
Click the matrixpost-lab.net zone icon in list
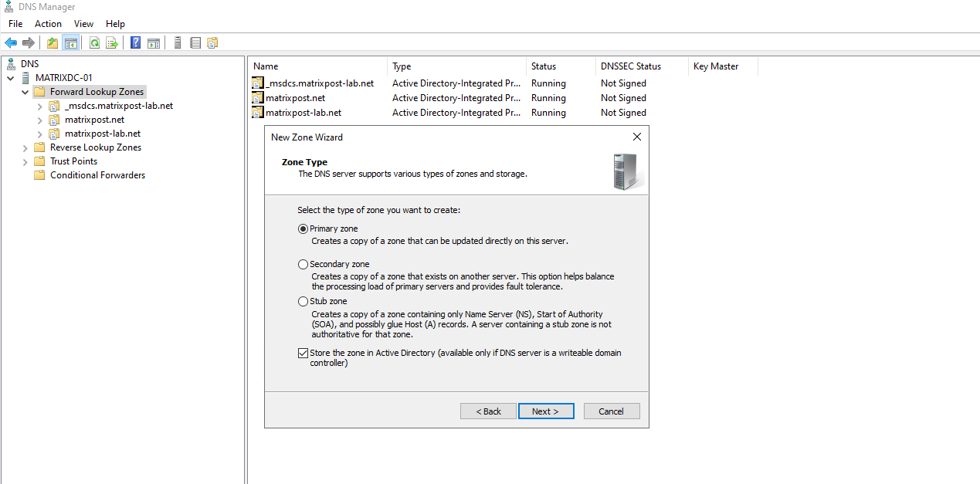coord(258,113)
